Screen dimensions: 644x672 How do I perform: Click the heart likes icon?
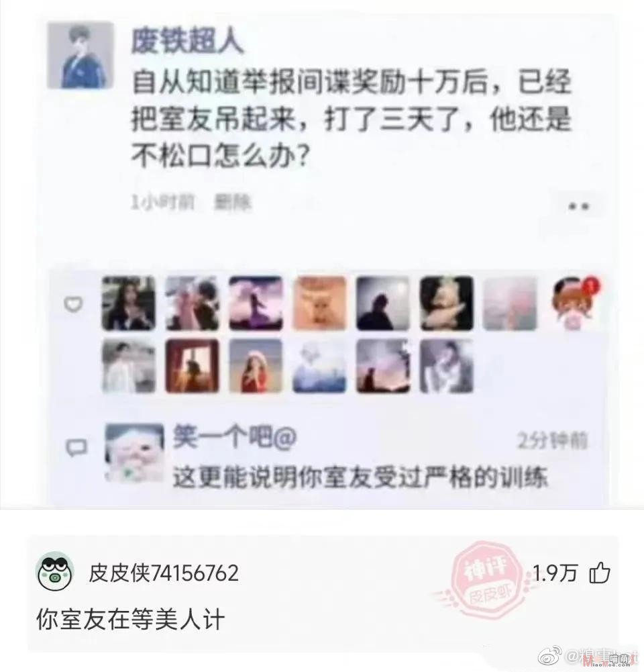click(x=73, y=304)
